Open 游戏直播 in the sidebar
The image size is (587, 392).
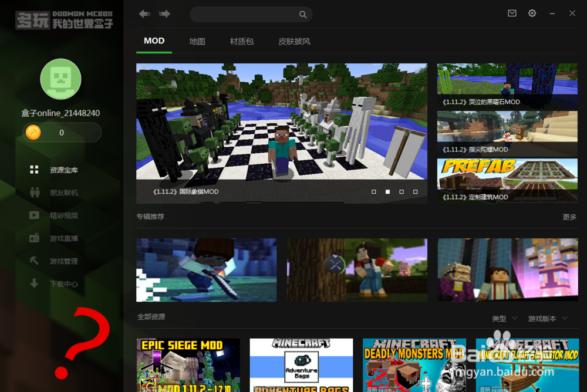pos(63,238)
